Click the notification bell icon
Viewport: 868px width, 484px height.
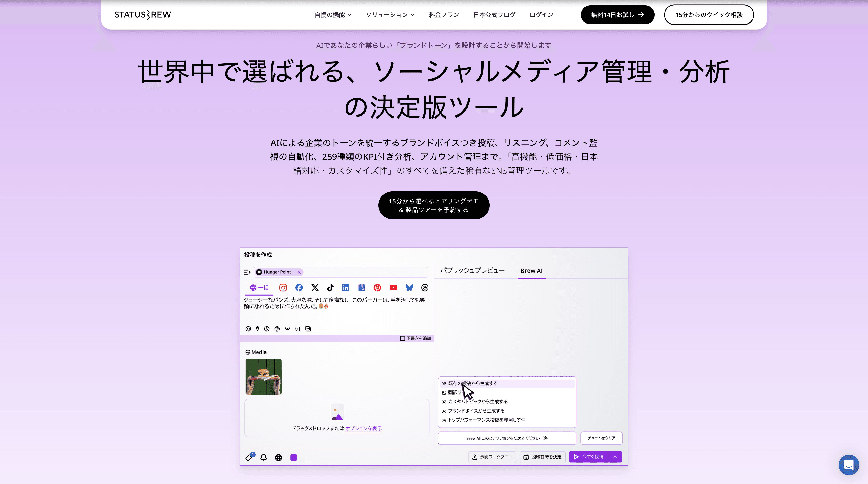(x=264, y=457)
